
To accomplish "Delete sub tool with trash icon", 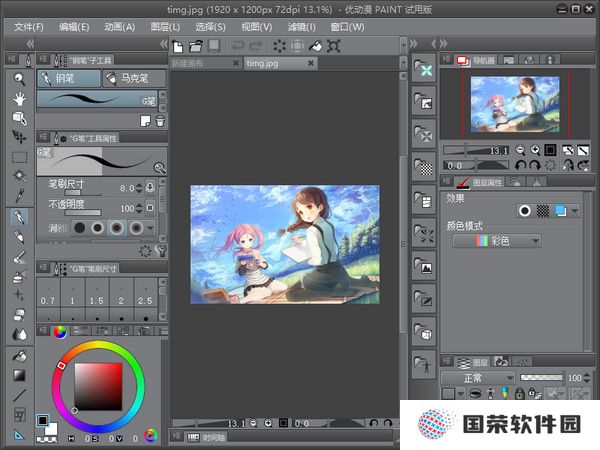I will tap(160, 121).
